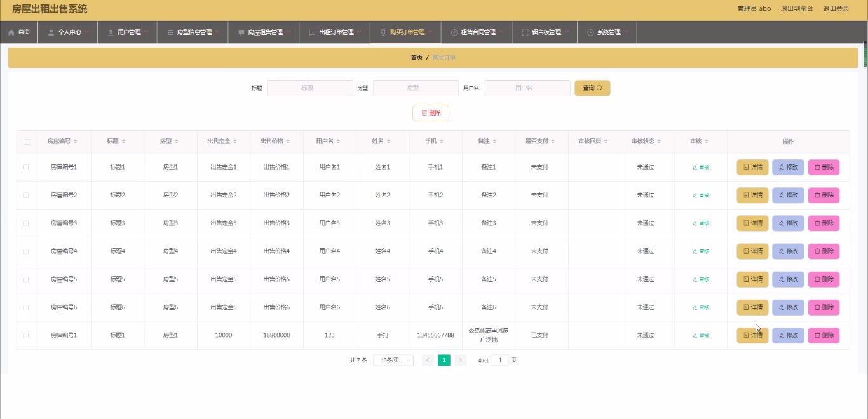Screen dimensions: 868x419
Task: Expand 出租订单管理 dropdown menu
Action: point(335,32)
